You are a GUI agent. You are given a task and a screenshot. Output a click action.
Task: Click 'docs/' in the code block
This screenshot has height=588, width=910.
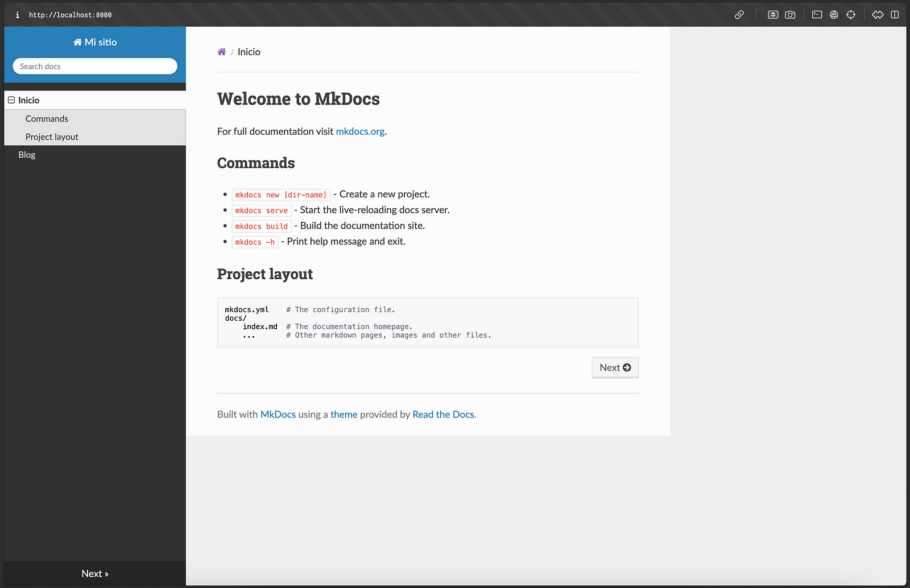pyautogui.click(x=236, y=318)
